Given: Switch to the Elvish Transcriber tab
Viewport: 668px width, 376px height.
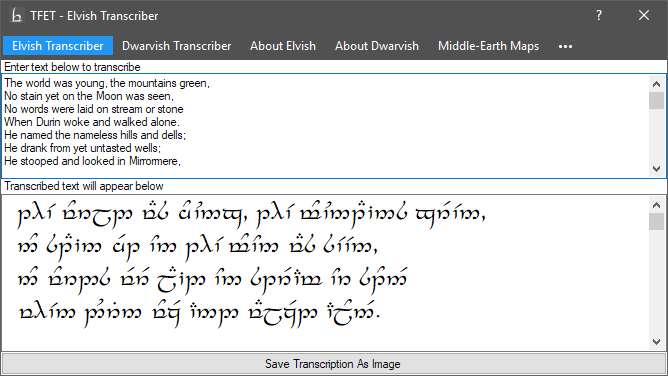Looking at the screenshot, I should point(58,46).
